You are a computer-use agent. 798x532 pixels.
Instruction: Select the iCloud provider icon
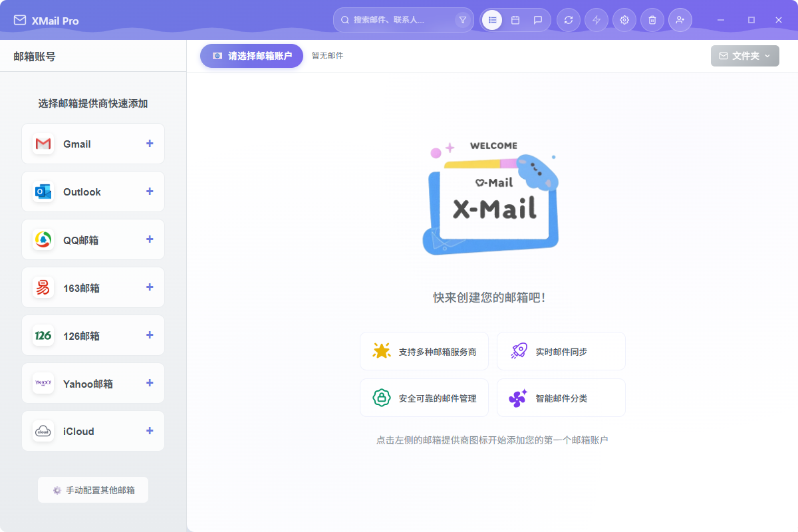coord(43,431)
